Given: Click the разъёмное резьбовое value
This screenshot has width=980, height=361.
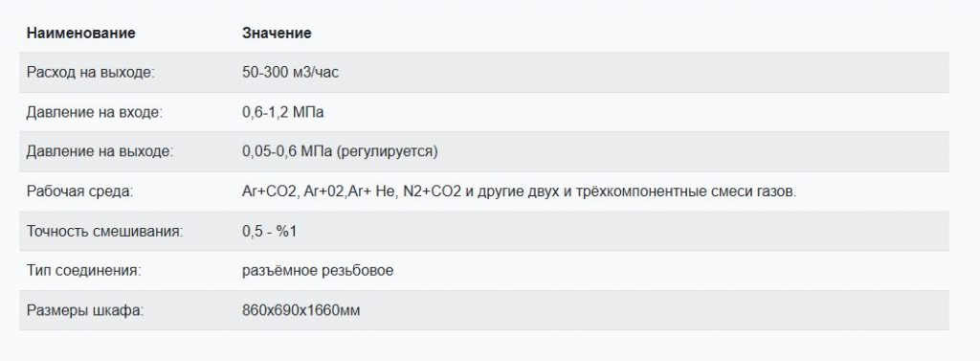Looking at the screenshot, I should pos(318,271).
